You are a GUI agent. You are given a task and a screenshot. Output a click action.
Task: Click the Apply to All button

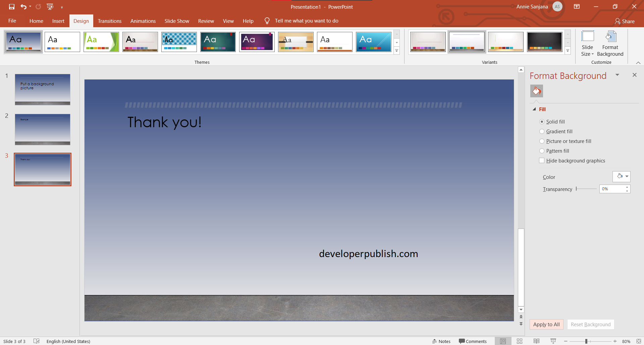pyautogui.click(x=546, y=324)
